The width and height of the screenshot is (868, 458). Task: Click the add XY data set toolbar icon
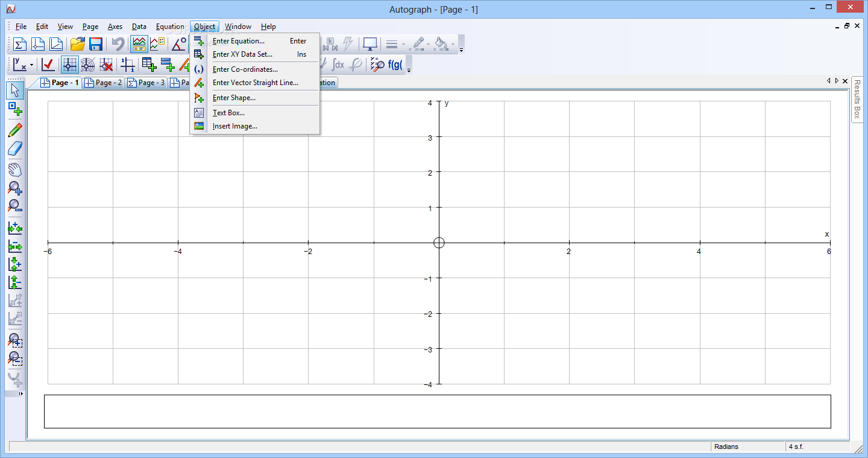click(149, 65)
